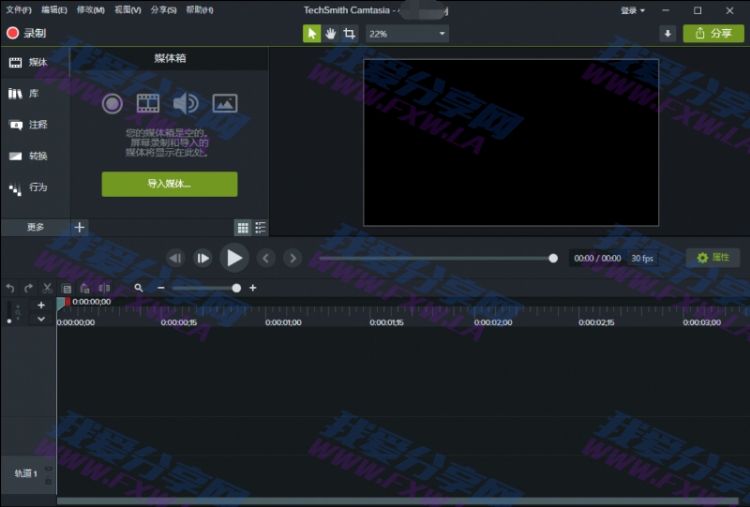
Task: Click the audio speaker icon
Action: tap(186, 103)
